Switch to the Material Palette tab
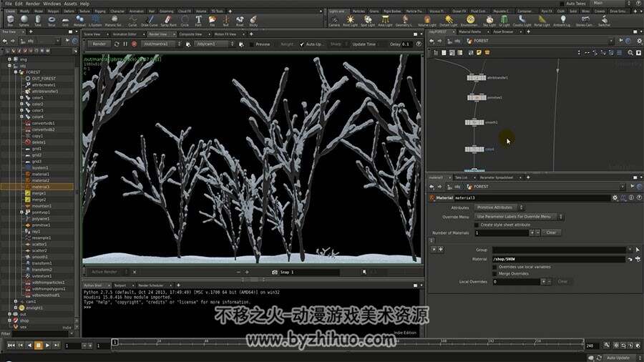The height and width of the screenshot is (362, 644). pyautogui.click(x=470, y=31)
